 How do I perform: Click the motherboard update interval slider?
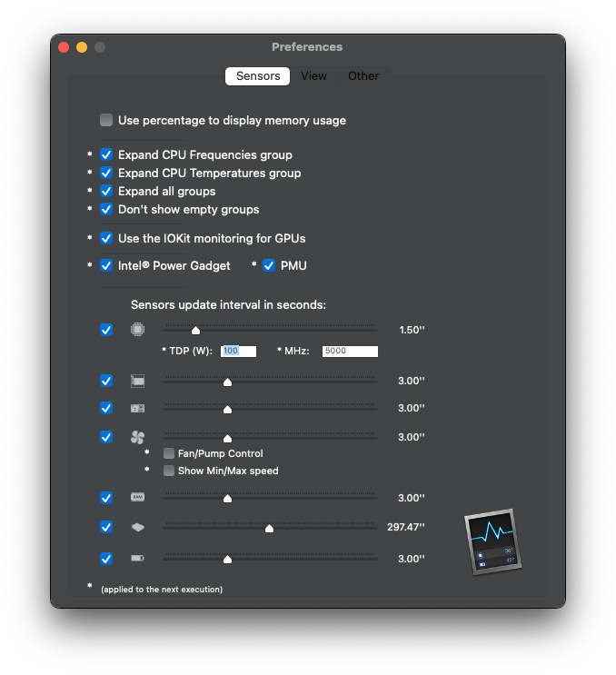tap(270, 409)
